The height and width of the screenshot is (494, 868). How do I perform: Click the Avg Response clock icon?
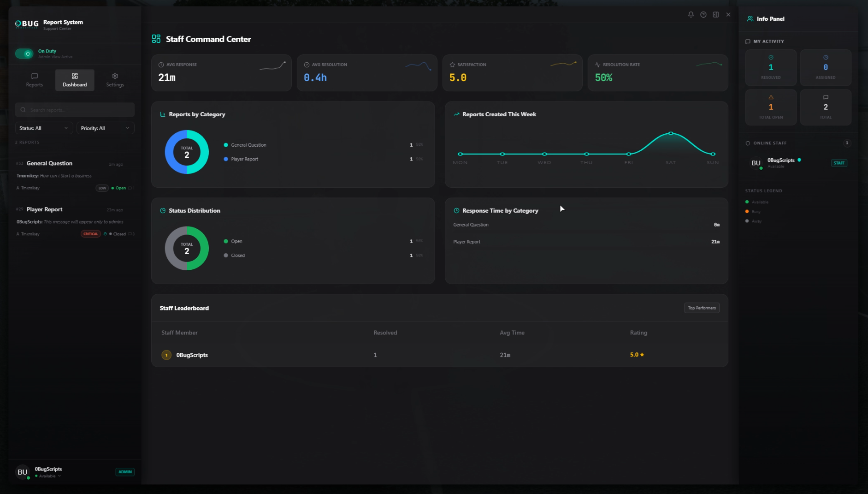(x=161, y=65)
